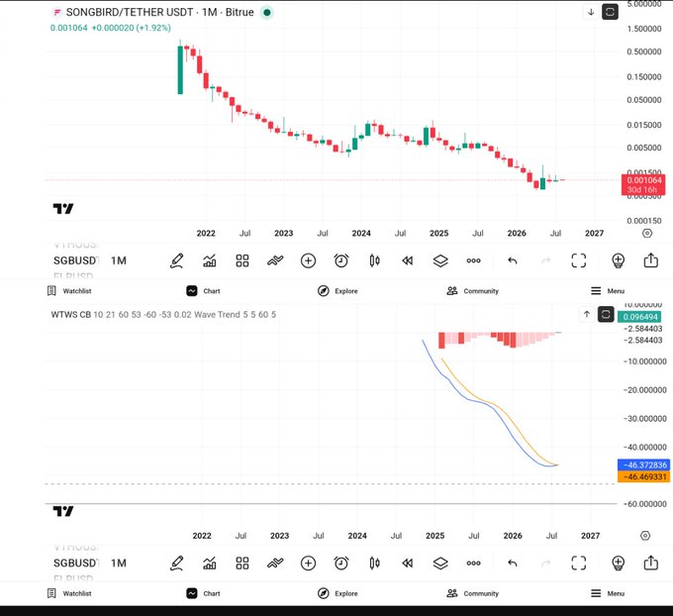Move WTWS CB pane up with arrow
The width and height of the screenshot is (673, 616).
click(x=587, y=315)
